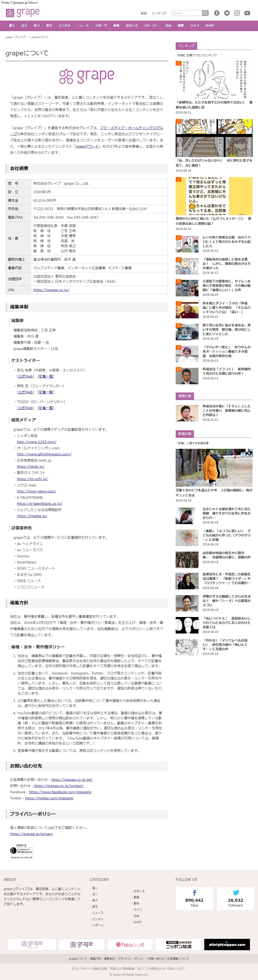Viewport: 258px width, 980px height.
Task: Open the monk photo 空腹で寺のビワ article
Action: point(214,468)
